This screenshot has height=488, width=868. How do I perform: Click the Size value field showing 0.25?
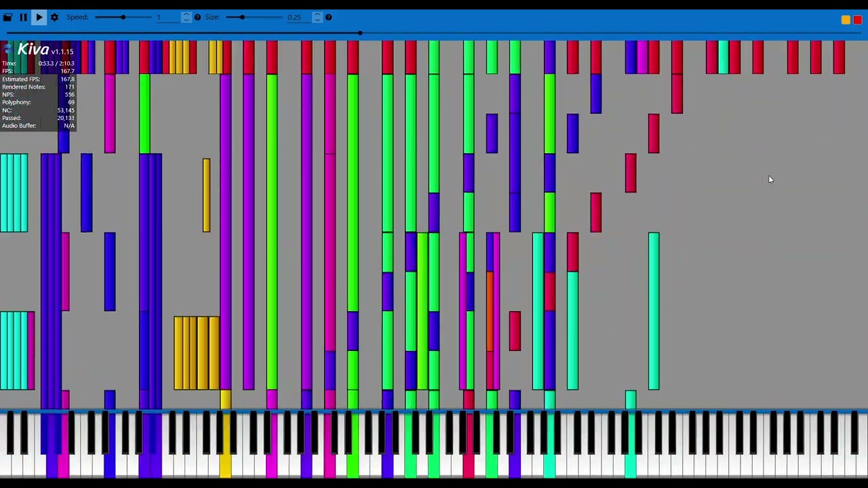(298, 18)
